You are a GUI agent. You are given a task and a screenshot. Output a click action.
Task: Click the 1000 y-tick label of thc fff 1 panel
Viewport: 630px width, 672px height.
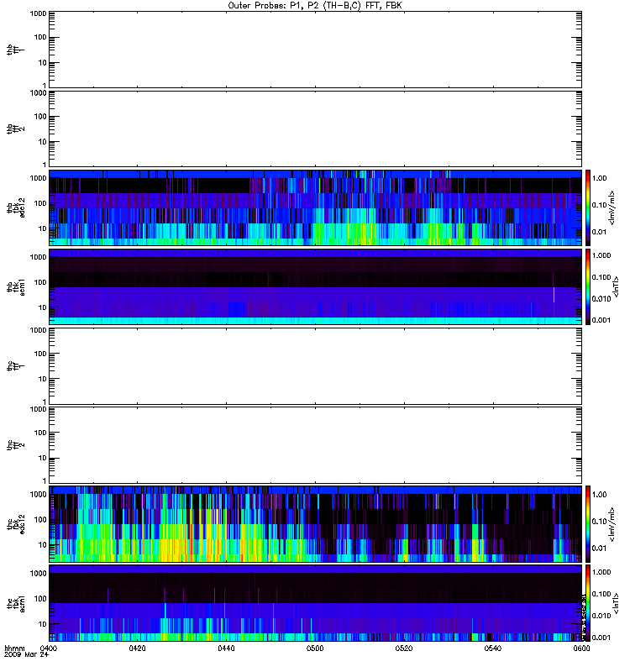click(38, 330)
